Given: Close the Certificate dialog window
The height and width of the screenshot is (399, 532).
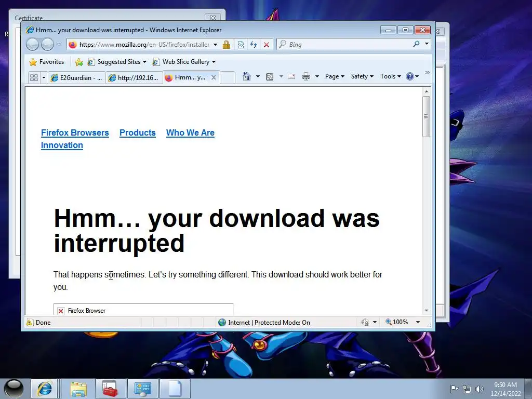Looking at the screenshot, I should point(212,18).
